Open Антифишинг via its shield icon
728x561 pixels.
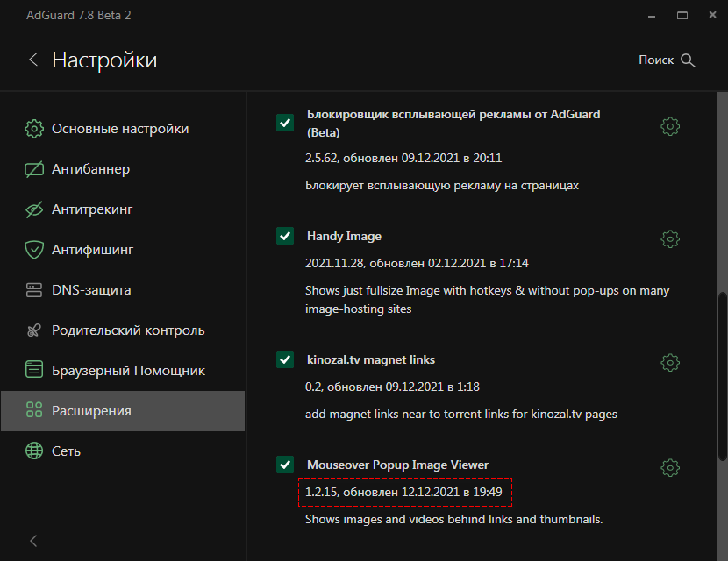pyautogui.click(x=33, y=249)
